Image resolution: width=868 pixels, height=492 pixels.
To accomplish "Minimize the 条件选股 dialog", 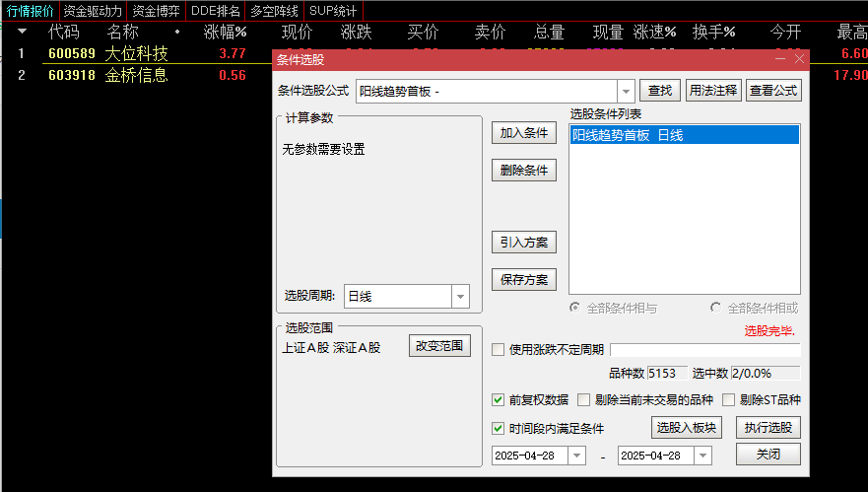I will point(780,59).
